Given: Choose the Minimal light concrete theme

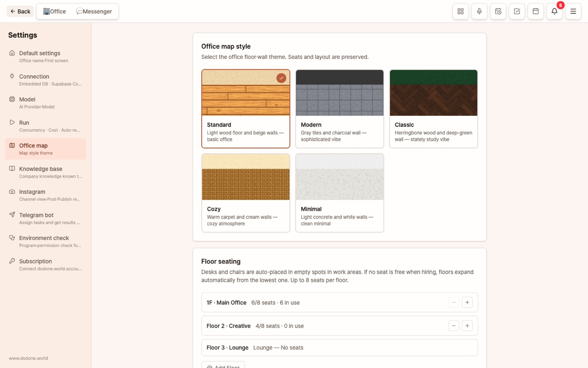Looking at the screenshot, I should (x=339, y=193).
